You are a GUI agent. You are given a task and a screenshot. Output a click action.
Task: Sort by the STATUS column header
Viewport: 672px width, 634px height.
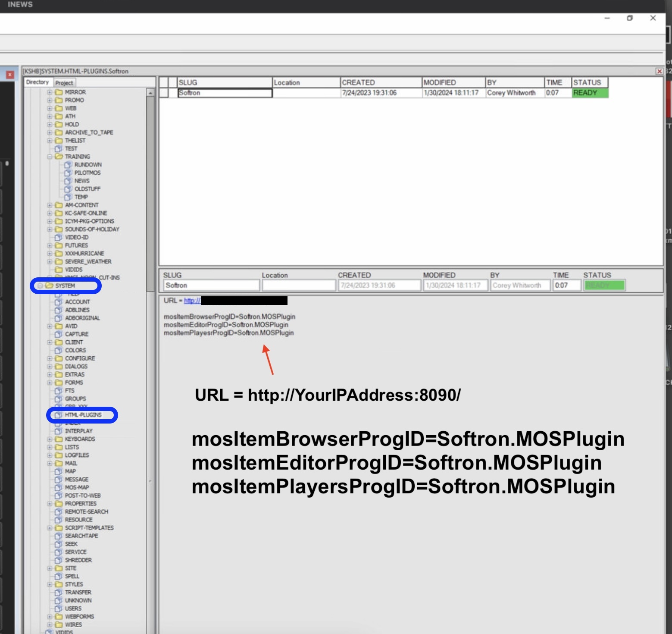click(590, 82)
